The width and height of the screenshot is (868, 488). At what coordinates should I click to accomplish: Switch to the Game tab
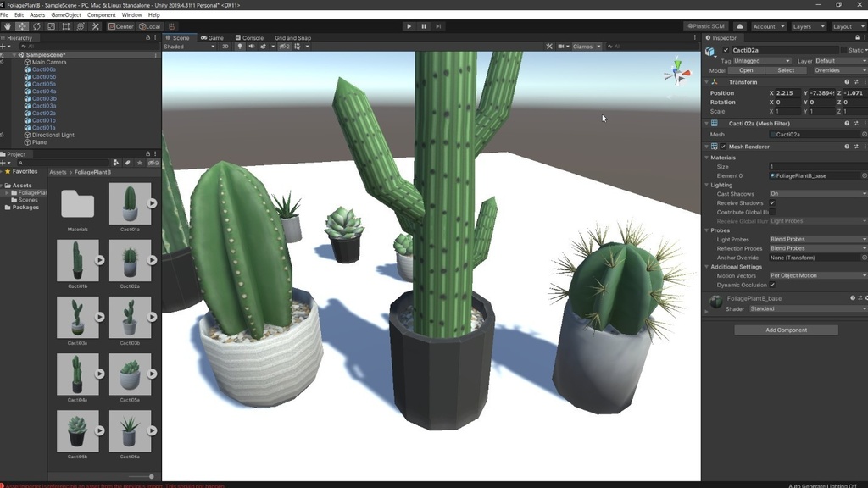click(x=211, y=37)
